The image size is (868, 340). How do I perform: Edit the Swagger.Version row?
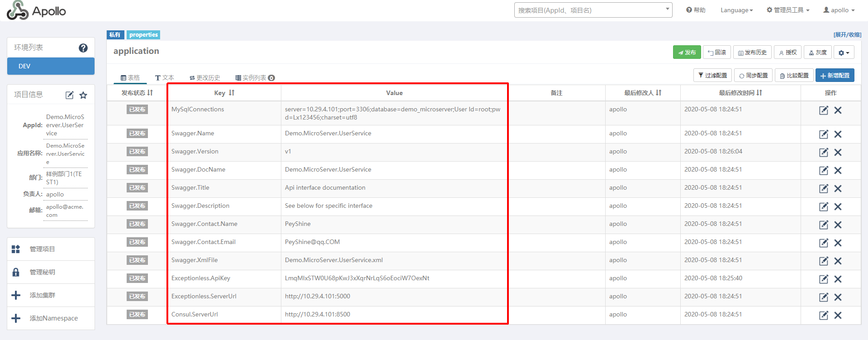[824, 152]
